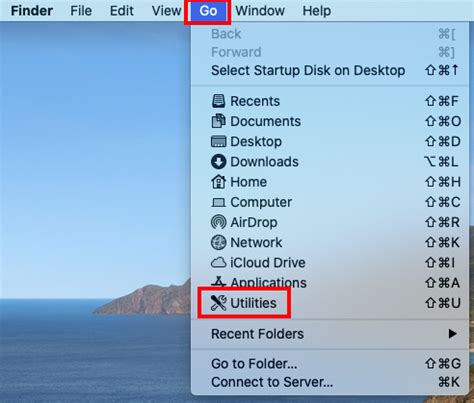The width and height of the screenshot is (474, 403).
Task: Open the Utilities tools icon
Action: (219, 303)
